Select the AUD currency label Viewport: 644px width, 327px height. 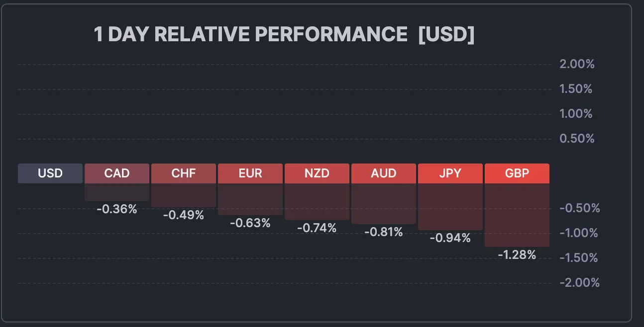(x=384, y=173)
